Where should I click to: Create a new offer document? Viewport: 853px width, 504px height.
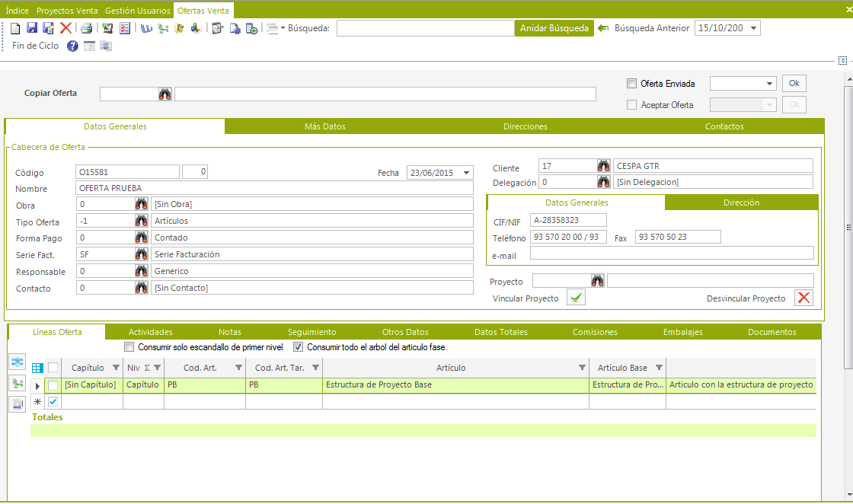[x=14, y=27]
